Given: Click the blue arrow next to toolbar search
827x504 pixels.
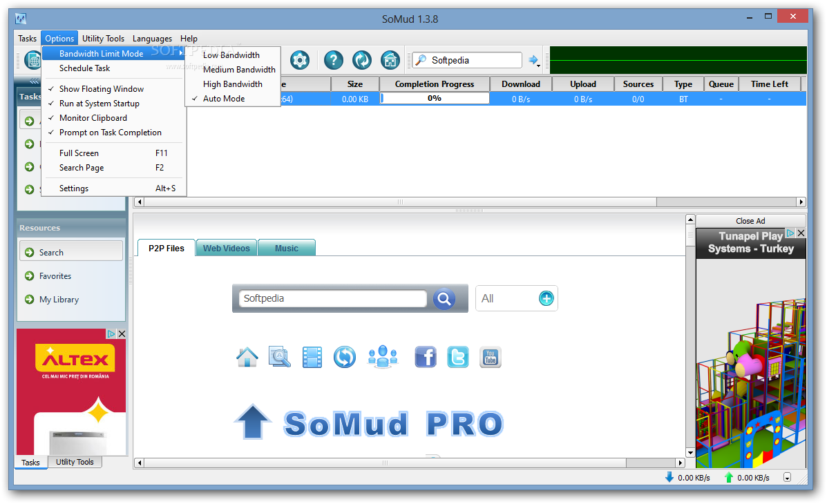Looking at the screenshot, I should (533, 60).
